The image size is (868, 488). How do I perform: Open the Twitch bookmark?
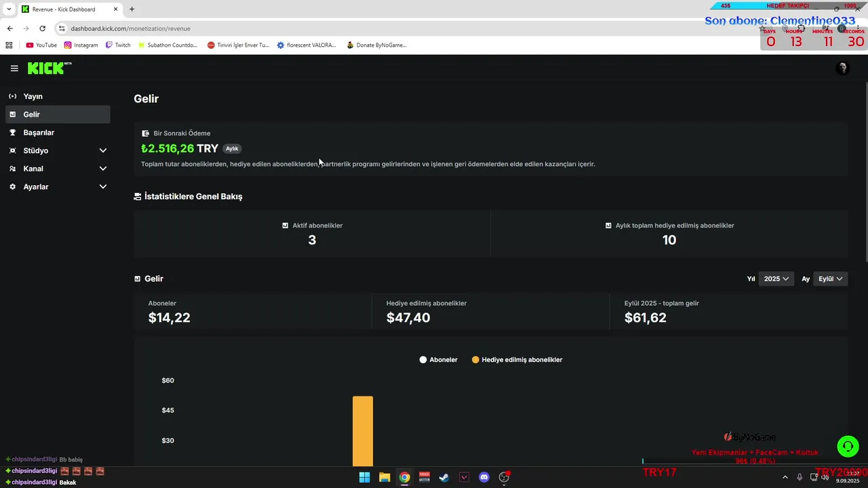click(x=118, y=45)
